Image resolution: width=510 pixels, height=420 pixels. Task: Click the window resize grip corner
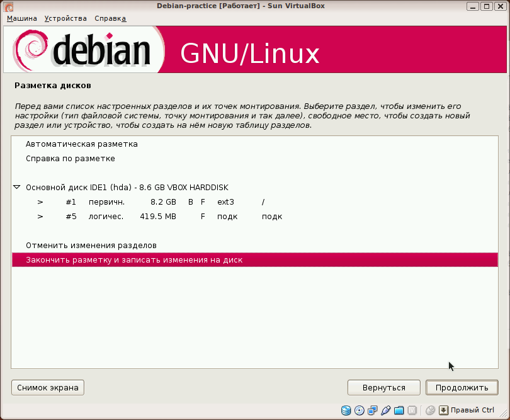pyautogui.click(x=504, y=413)
